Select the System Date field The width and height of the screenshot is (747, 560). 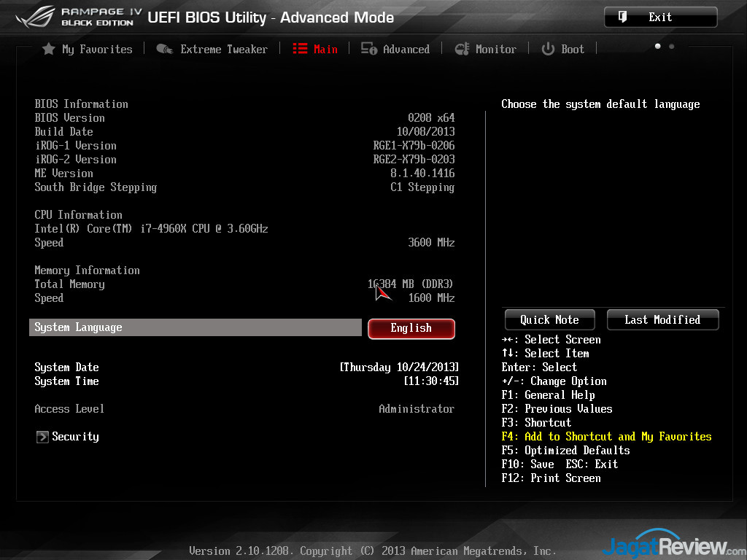pos(399,367)
